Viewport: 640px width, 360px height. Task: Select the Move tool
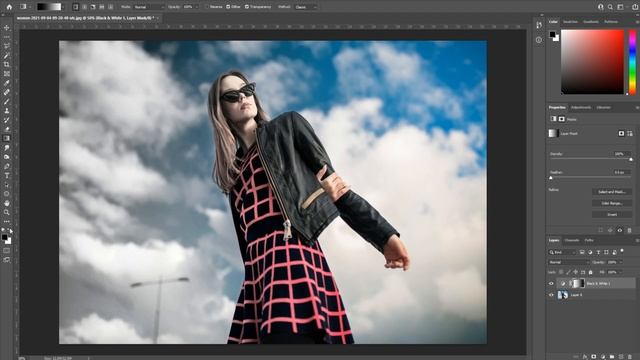click(7, 28)
